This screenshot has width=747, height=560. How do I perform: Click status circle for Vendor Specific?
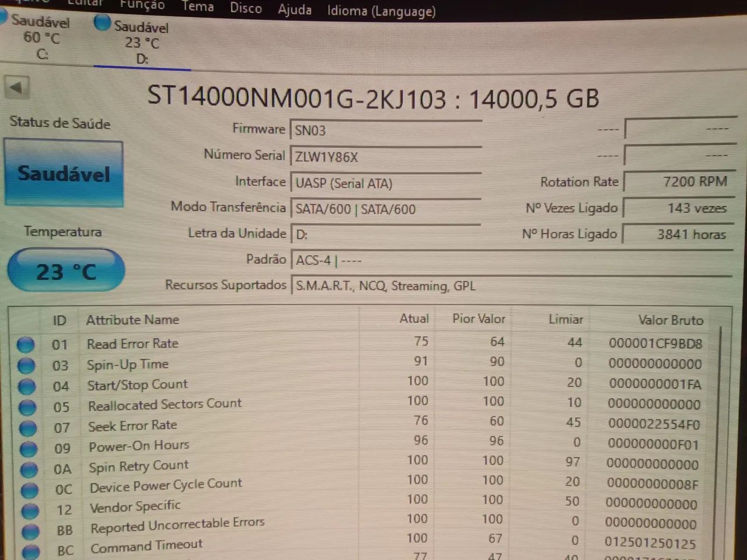[x=30, y=510]
